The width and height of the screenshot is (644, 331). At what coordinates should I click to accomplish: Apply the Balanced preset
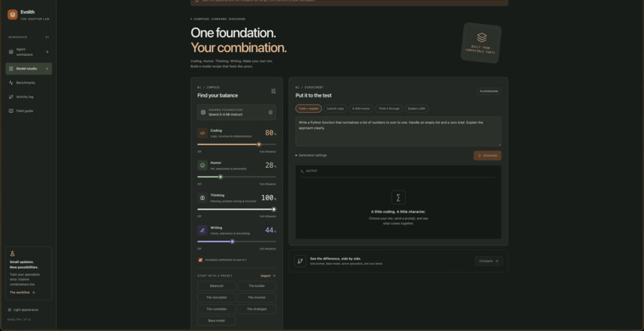pyautogui.click(x=217, y=285)
